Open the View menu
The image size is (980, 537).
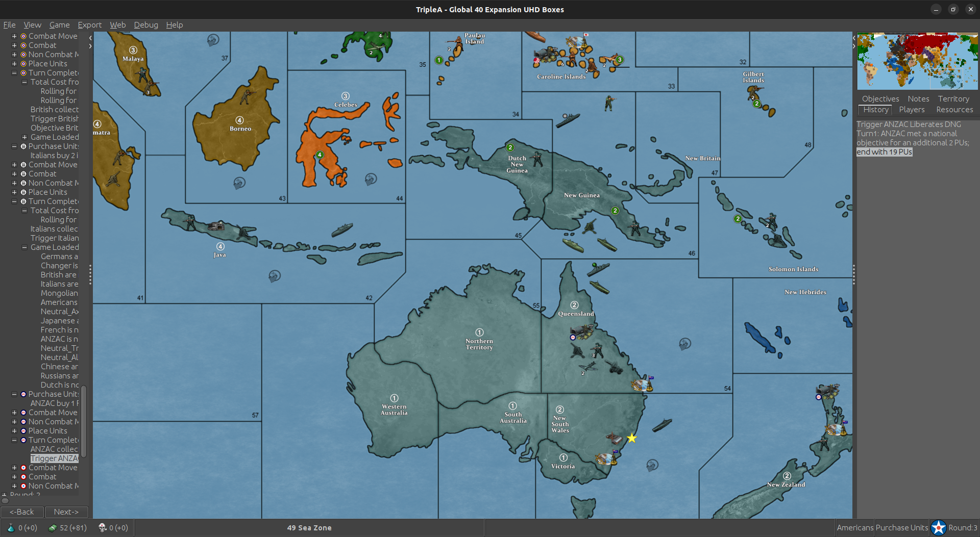point(32,24)
